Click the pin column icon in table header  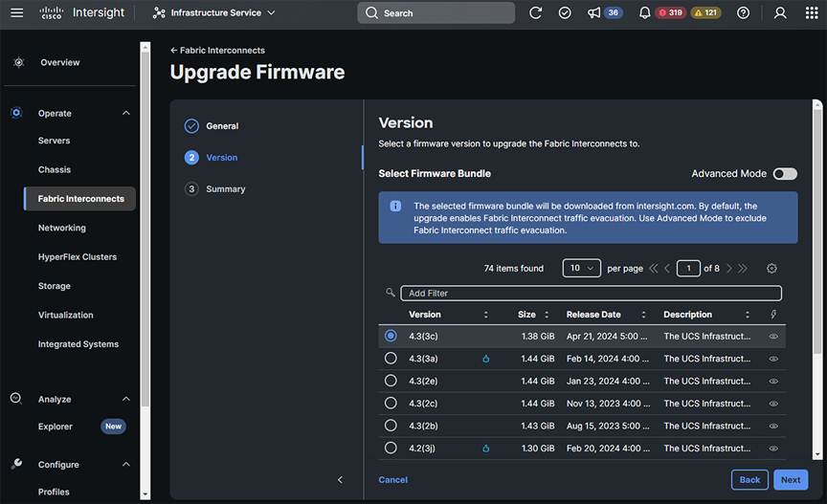tap(773, 315)
